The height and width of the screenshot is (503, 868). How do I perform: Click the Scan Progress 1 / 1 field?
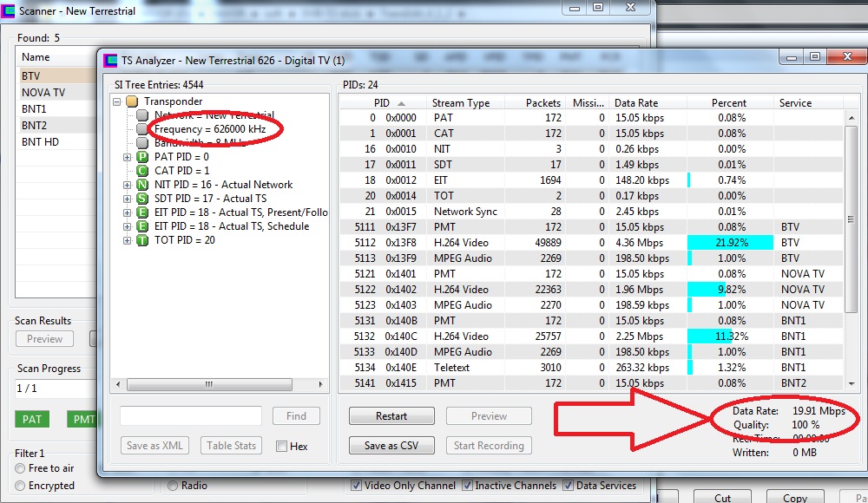pos(56,389)
